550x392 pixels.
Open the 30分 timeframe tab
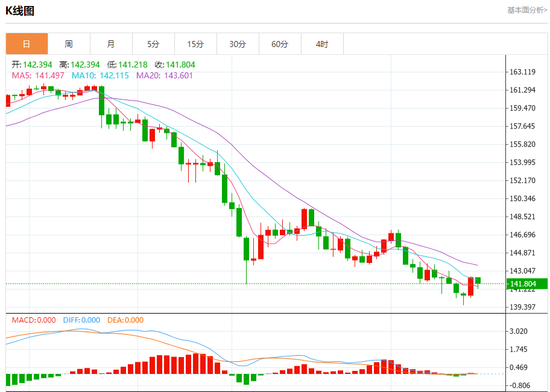pyautogui.click(x=238, y=44)
